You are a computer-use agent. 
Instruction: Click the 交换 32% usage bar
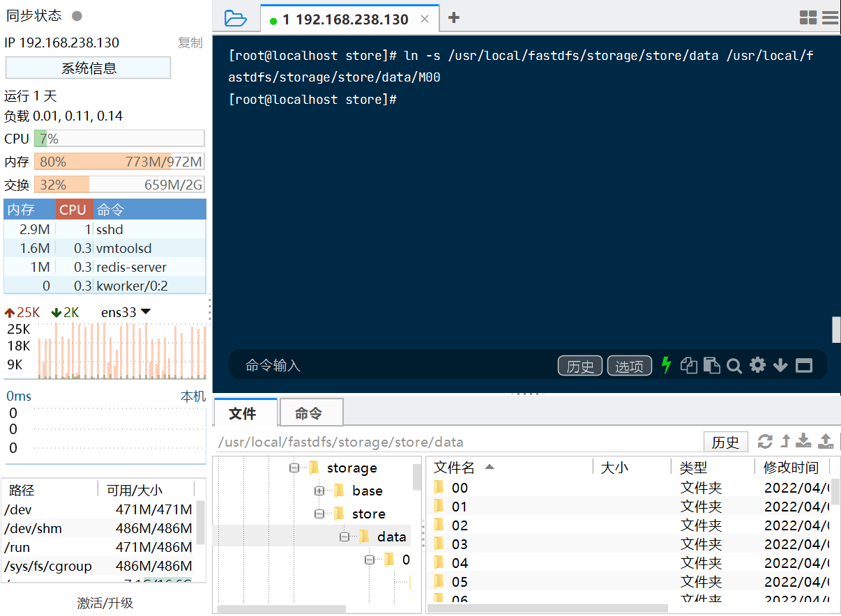[119, 185]
